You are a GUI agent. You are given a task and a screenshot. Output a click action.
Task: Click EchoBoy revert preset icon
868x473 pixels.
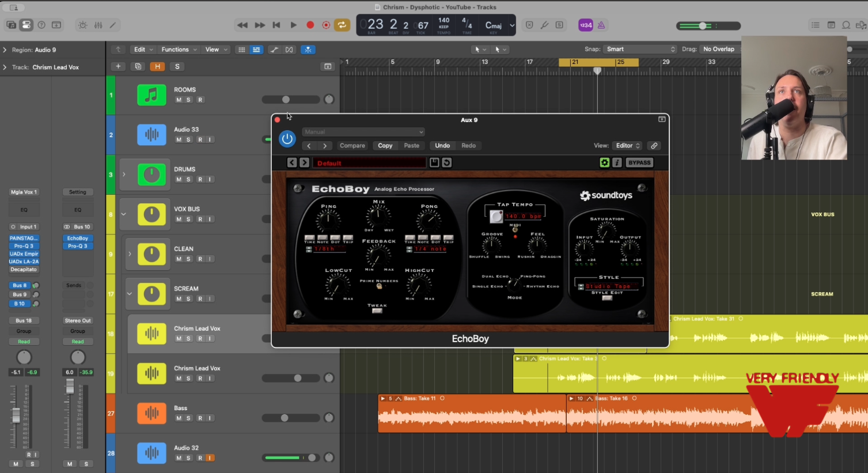point(446,163)
